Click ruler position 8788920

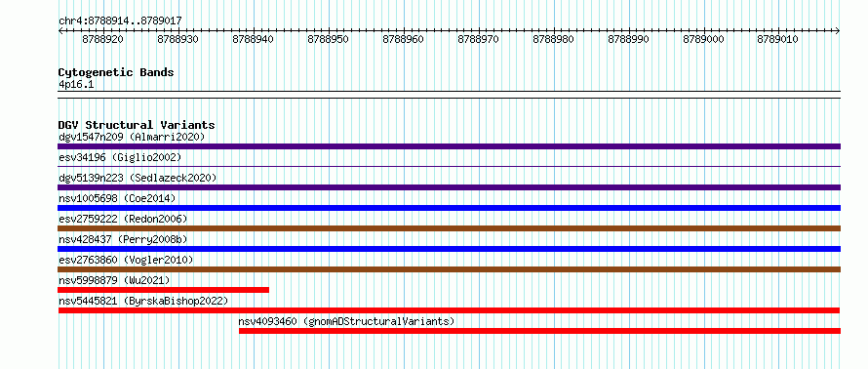point(103,39)
